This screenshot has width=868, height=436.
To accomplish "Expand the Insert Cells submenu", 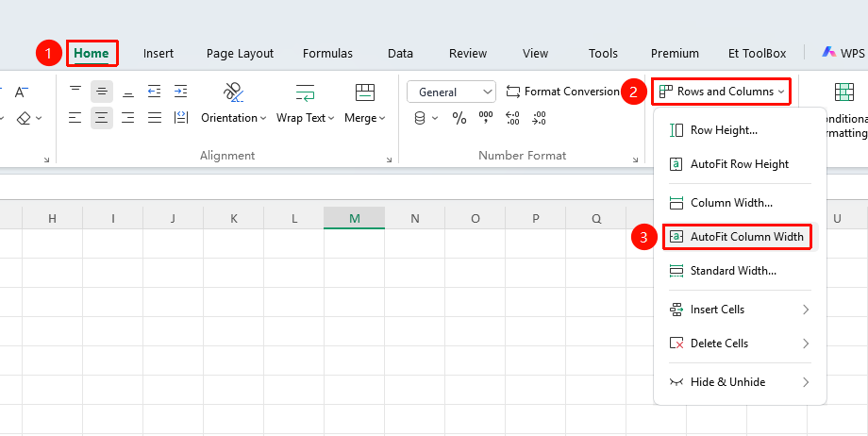I will pyautogui.click(x=740, y=310).
